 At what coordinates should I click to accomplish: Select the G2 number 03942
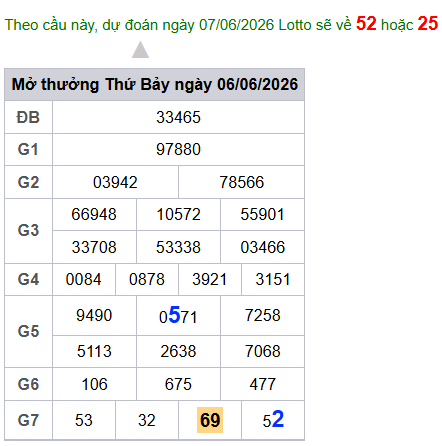click(115, 182)
